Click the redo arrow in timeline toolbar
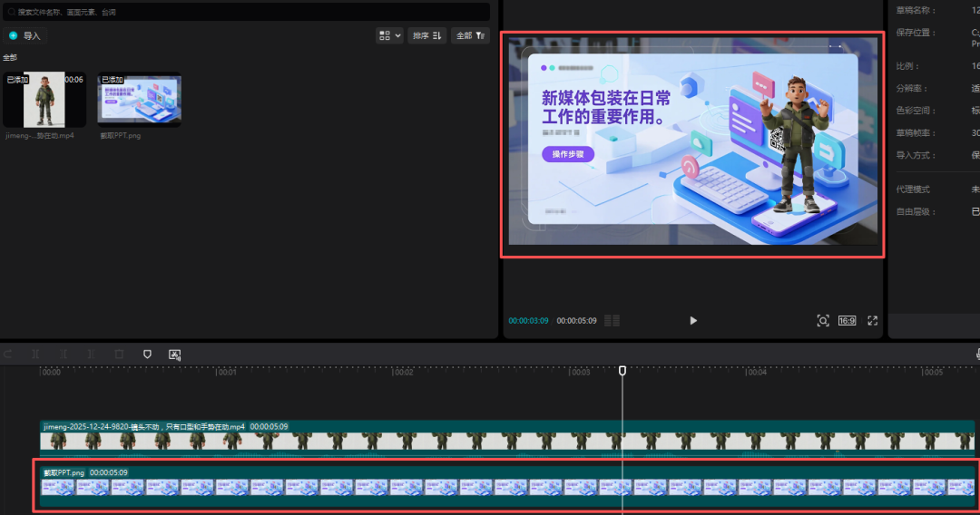Image resolution: width=980 pixels, height=515 pixels. [8, 355]
